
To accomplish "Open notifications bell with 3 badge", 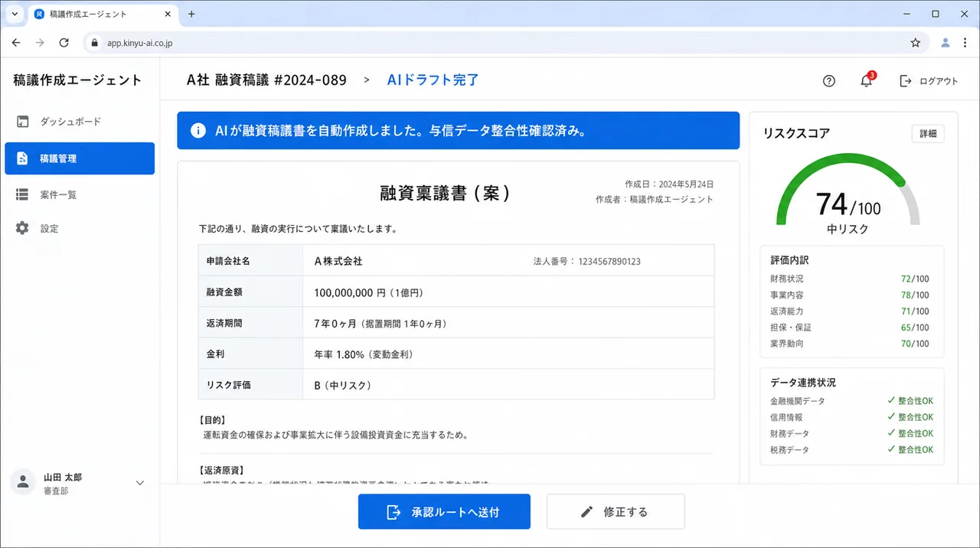I will [x=867, y=80].
